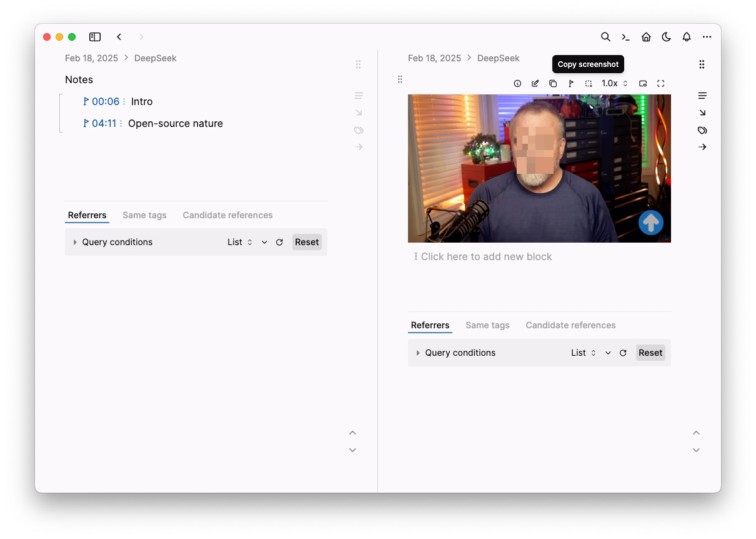Open search with the magnifier icon
The height and width of the screenshot is (539, 756).
(605, 37)
